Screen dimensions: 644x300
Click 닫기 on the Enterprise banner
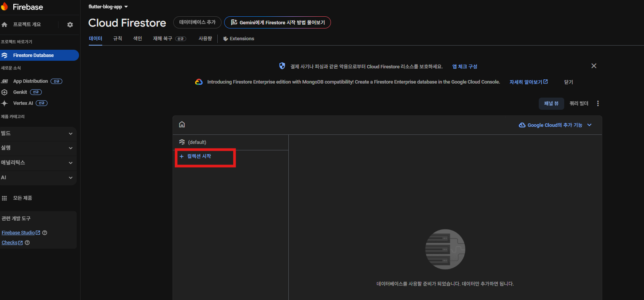click(x=568, y=82)
